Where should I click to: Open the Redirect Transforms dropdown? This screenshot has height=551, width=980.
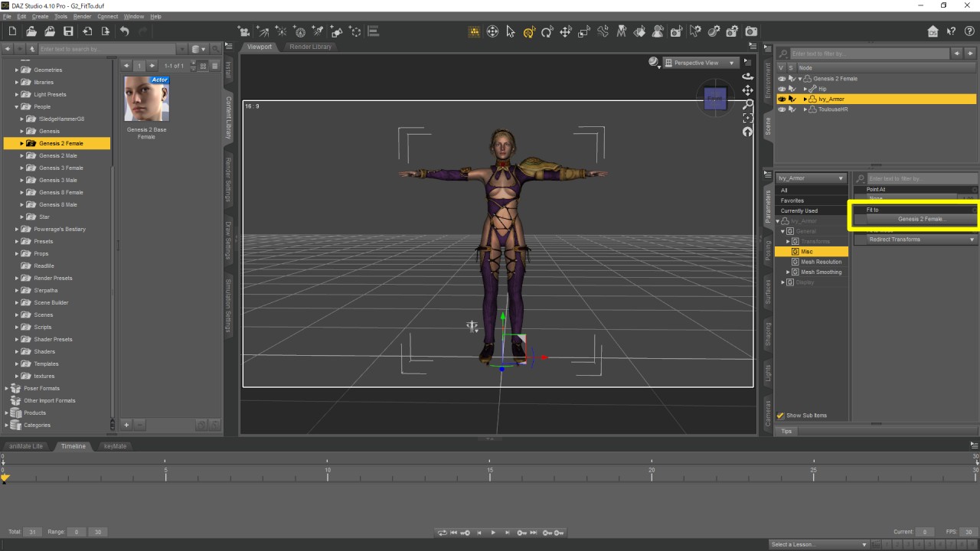pos(922,240)
